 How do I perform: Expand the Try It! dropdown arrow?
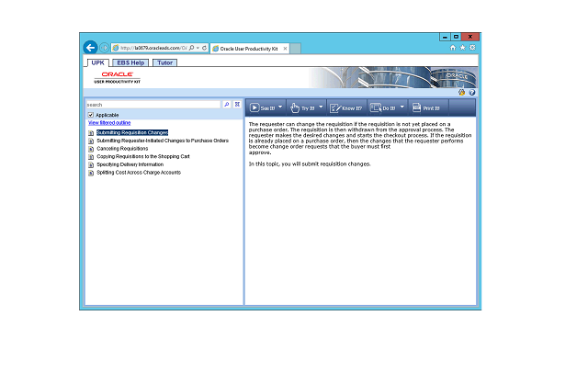tap(321, 107)
